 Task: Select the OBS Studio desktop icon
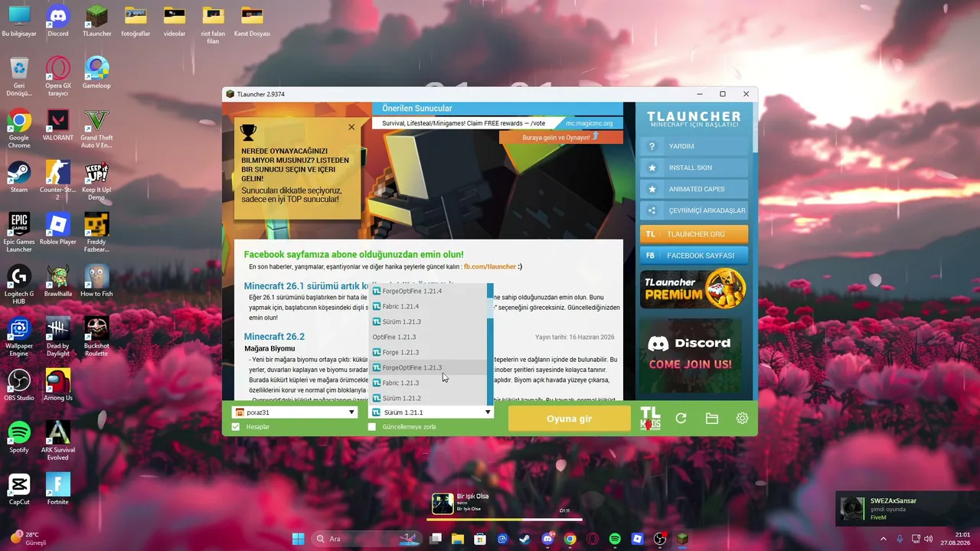[19, 385]
